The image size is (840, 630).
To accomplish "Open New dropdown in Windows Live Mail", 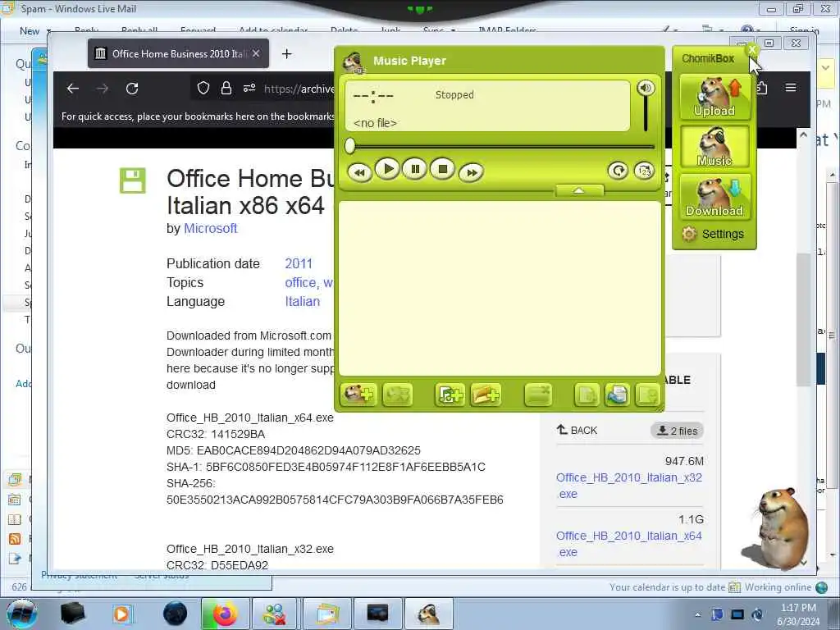I will pos(34,31).
